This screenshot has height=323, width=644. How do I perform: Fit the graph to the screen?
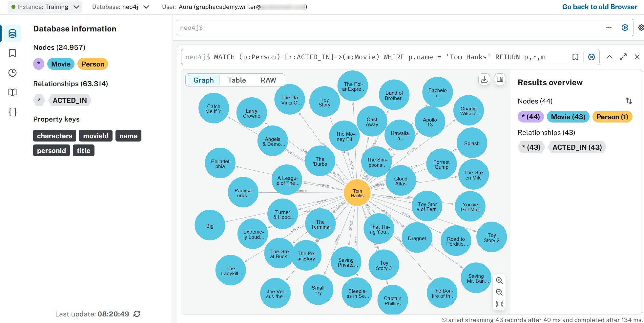pos(499,304)
